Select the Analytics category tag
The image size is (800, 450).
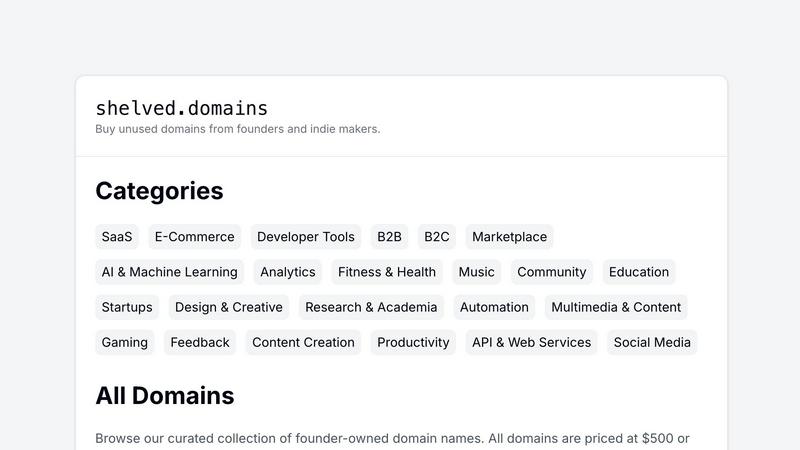[x=288, y=272]
